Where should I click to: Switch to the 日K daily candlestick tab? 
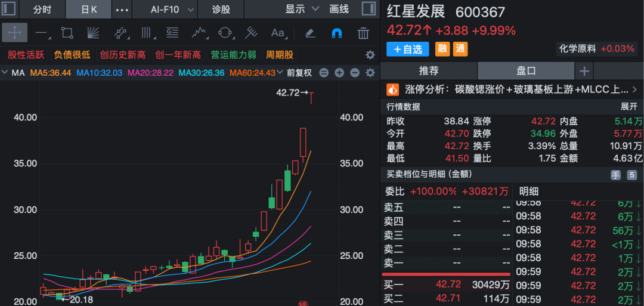click(89, 9)
